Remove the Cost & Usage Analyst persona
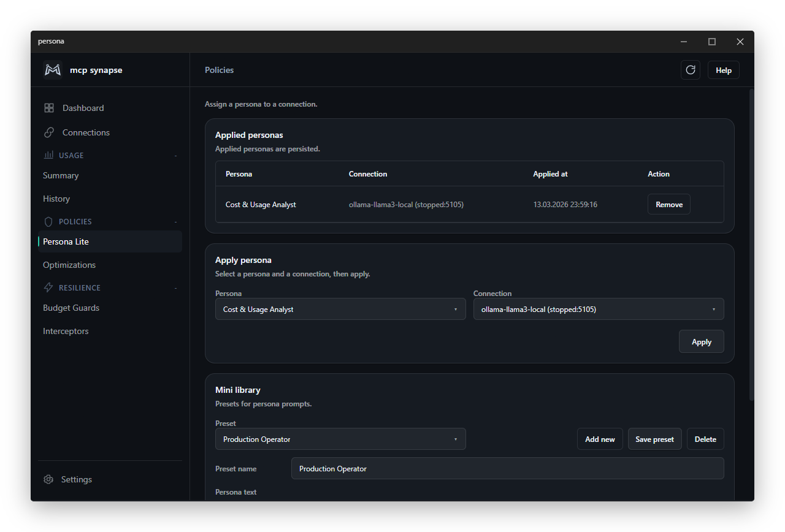The height and width of the screenshot is (532, 785). tap(668, 204)
